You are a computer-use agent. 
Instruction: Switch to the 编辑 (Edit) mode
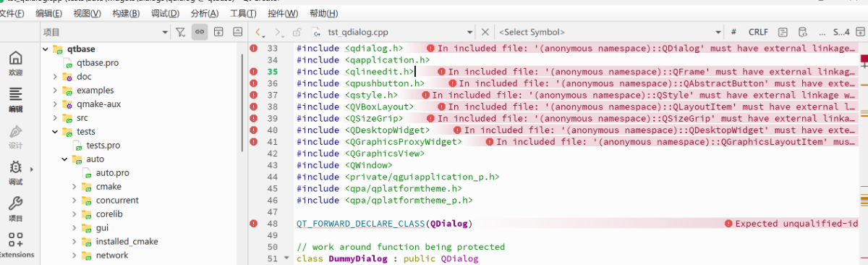pyautogui.click(x=15, y=100)
